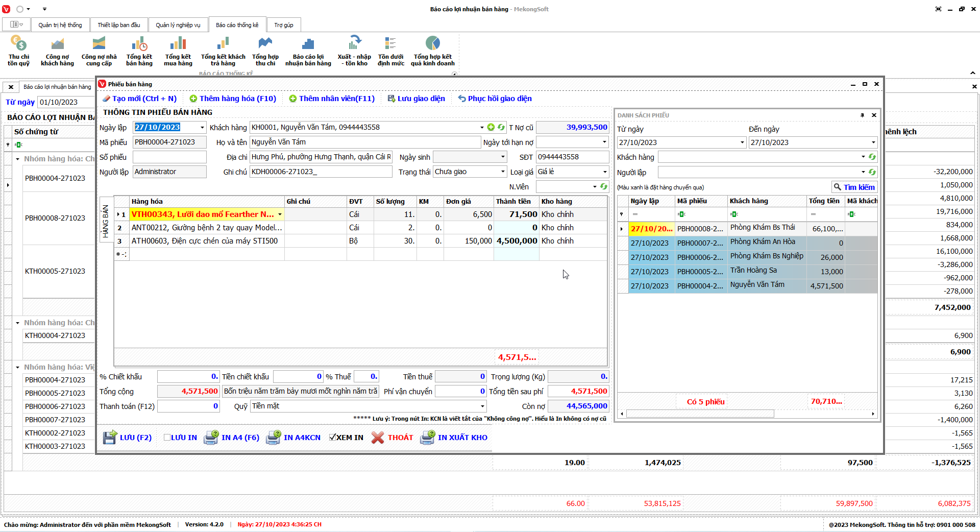
Task: Click the Số phiếu input field
Action: [x=169, y=157]
